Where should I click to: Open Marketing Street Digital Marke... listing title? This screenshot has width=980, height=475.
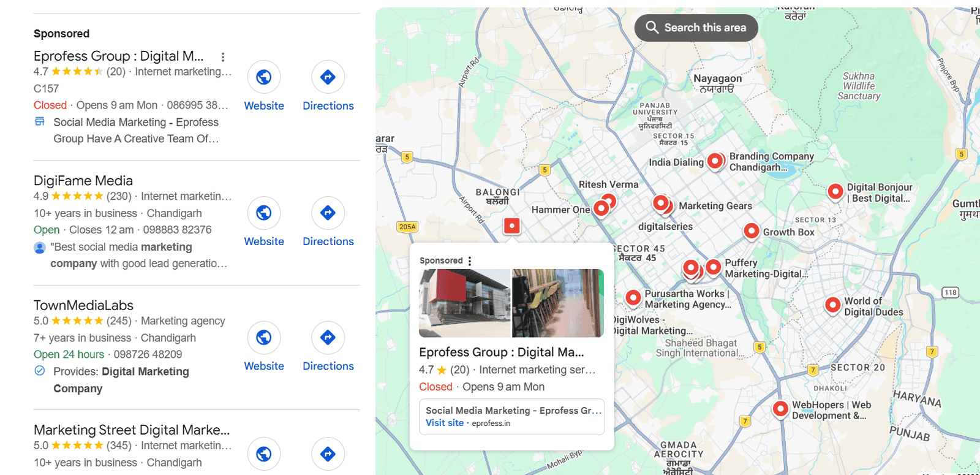132,430
